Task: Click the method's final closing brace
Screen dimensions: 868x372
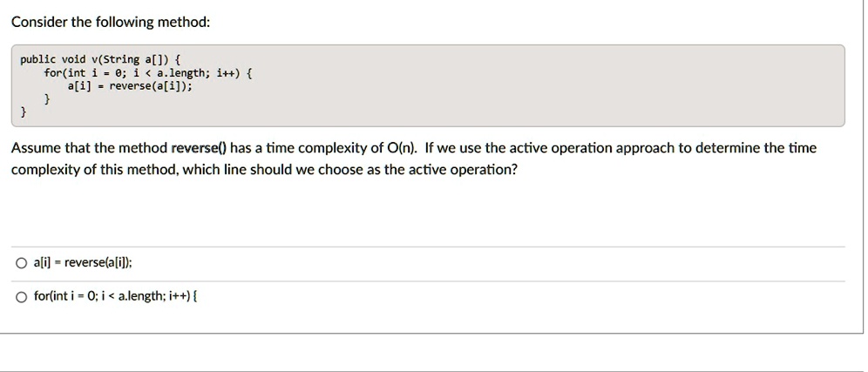Action: point(24,113)
